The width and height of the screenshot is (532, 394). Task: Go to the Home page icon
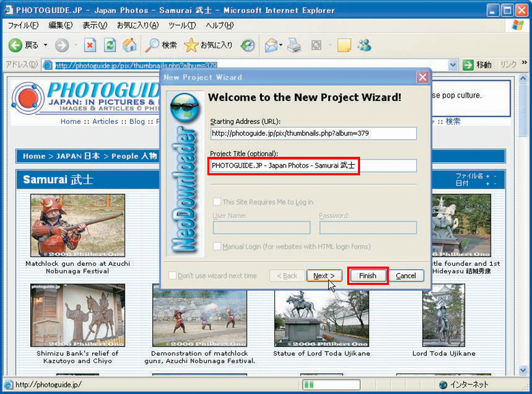click(130, 45)
